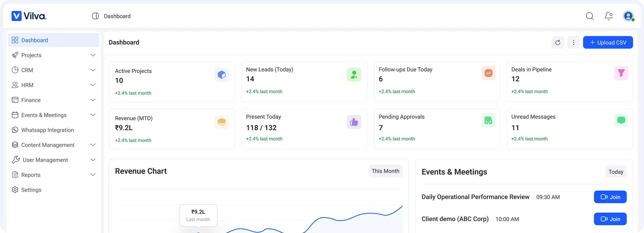644x233 pixels.
Task: Expand the Projects menu chevron
Action: [93, 55]
